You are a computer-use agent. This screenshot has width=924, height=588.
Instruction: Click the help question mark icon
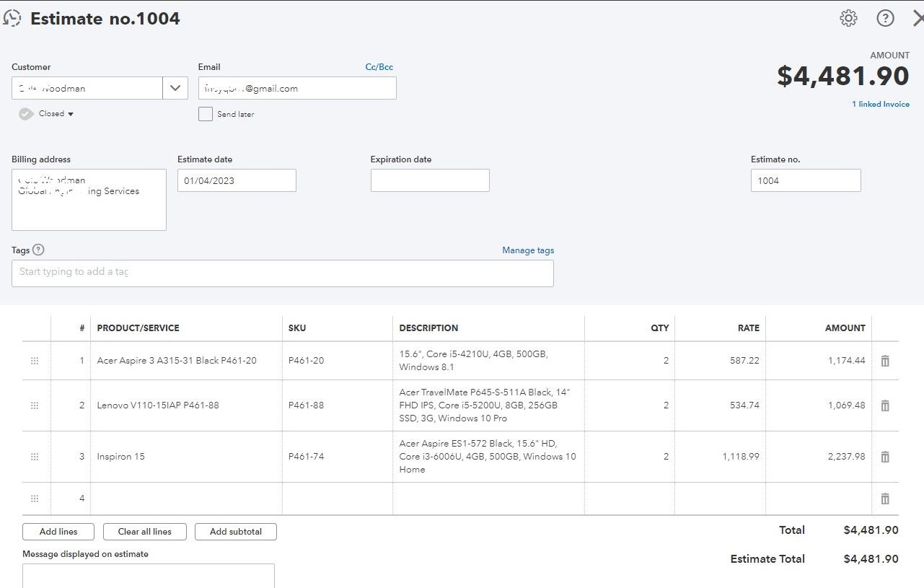885,19
